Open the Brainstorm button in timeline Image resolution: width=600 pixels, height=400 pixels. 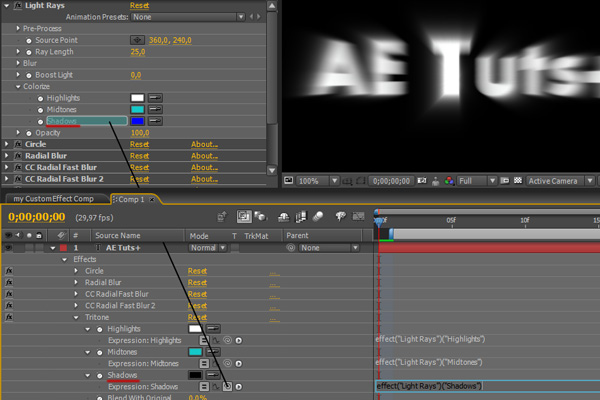pos(340,217)
